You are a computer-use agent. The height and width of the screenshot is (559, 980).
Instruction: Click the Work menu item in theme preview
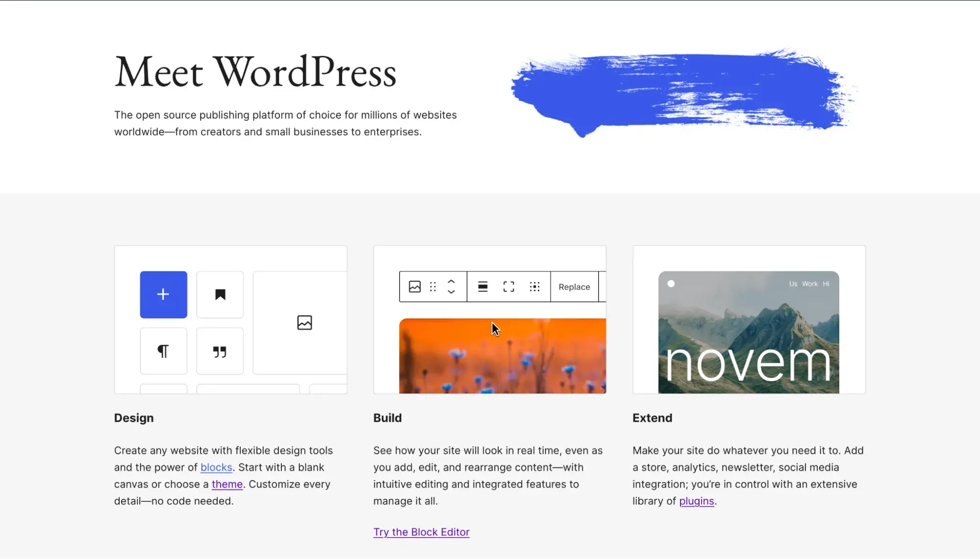[809, 284]
